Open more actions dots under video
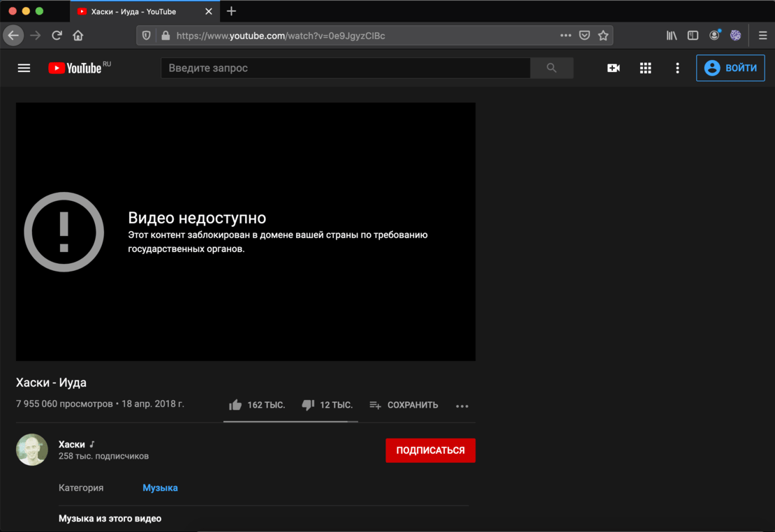Viewport: 775px width, 532px height. 462,406
